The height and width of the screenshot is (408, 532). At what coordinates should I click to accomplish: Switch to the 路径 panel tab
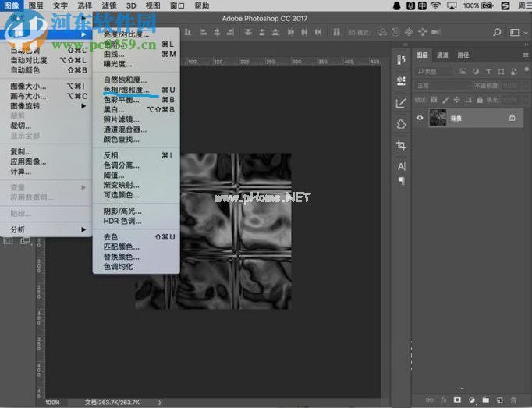point(463,55)
